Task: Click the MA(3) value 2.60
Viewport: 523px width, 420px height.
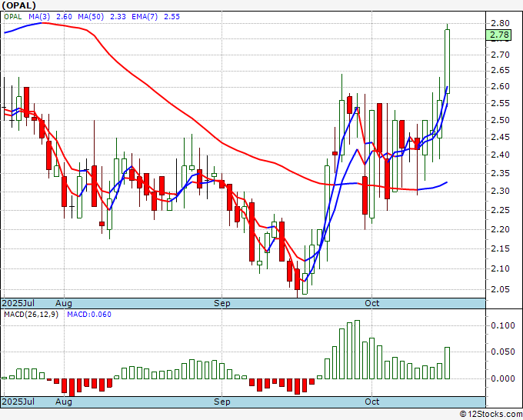Action: [x=64, y=17]
